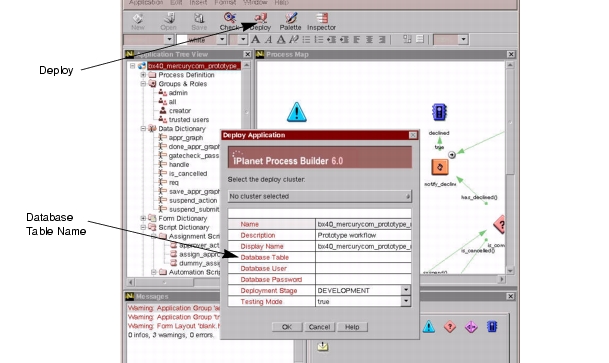Pick the red question diamond in palette
The image size is (609, 363).
coord(450,327)
